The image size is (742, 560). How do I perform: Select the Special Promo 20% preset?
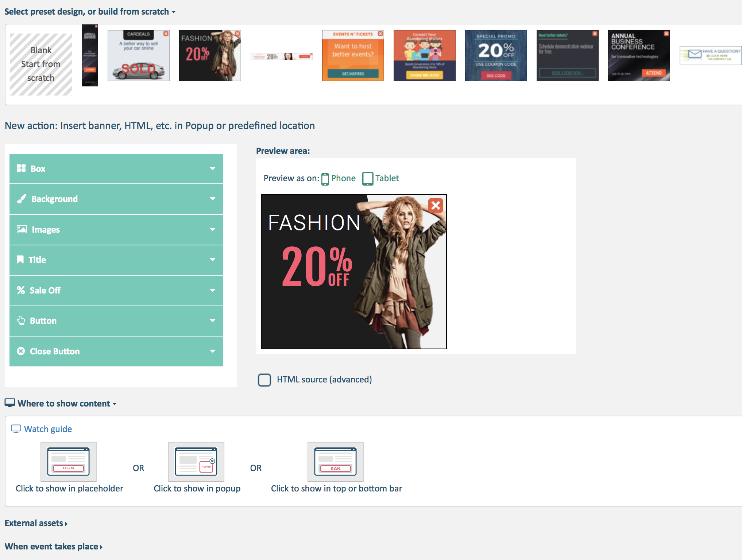coord(496,55)
